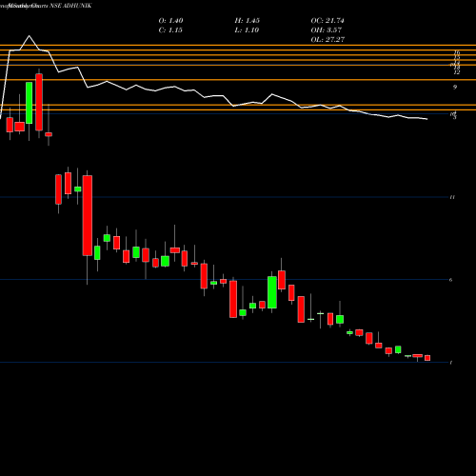Select the low value L: 1.10
The height and width of the screenshot is (476, 476).
(x=247, y=30)
